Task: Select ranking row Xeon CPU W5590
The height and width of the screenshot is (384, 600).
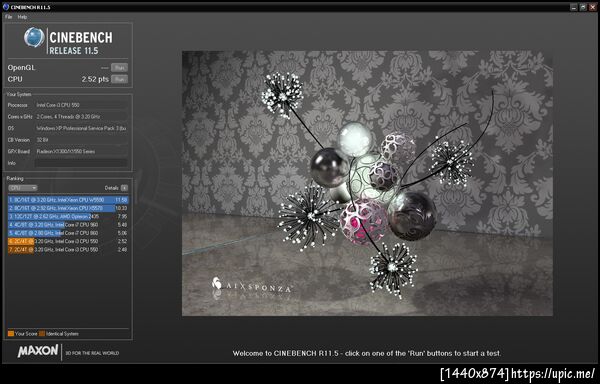Action: pos(68,200)
